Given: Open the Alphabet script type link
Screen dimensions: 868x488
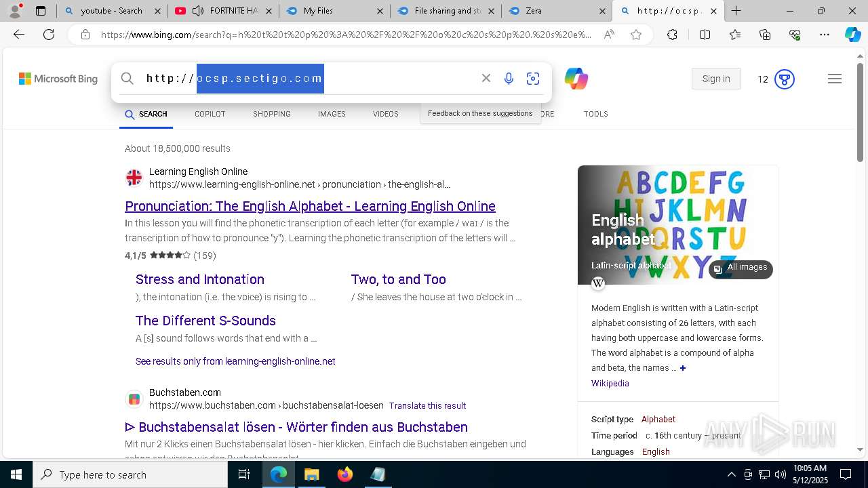Looking at the screenshot, I should [658, 420].
